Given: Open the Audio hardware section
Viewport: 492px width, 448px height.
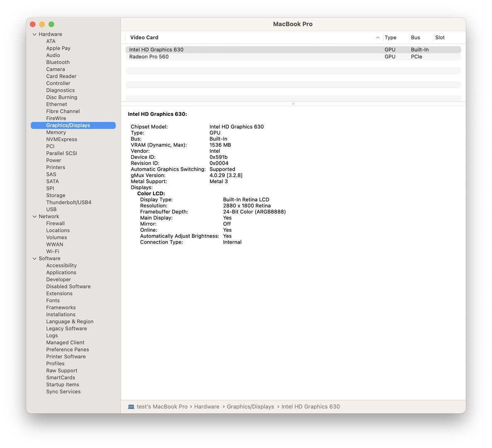Looking at the screenshot, I should [x=53, y=55].
